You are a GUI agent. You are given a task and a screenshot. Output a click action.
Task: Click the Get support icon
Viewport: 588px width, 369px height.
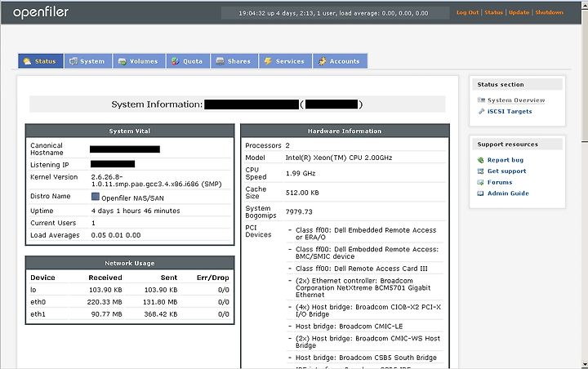tap(481, 171)
